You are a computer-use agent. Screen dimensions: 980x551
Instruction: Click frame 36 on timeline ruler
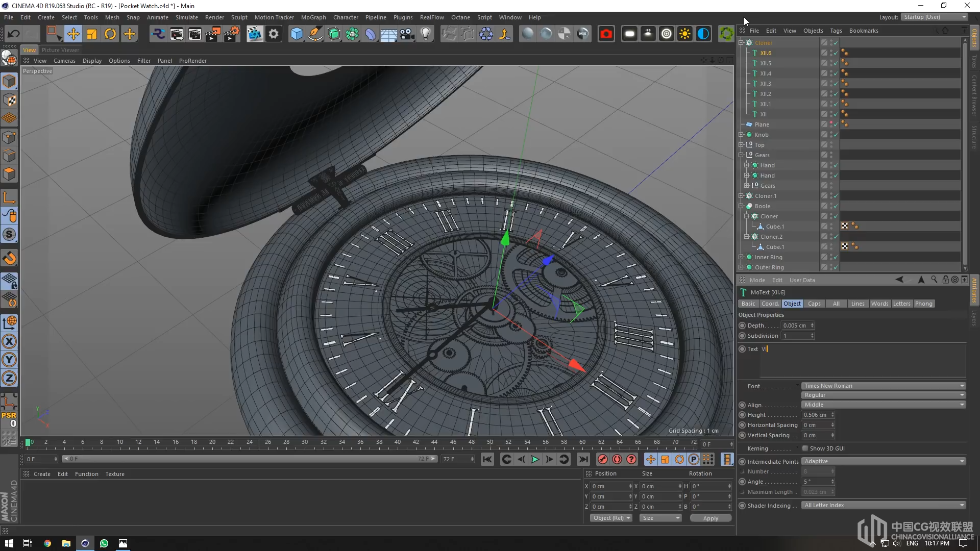click(360, 442)
